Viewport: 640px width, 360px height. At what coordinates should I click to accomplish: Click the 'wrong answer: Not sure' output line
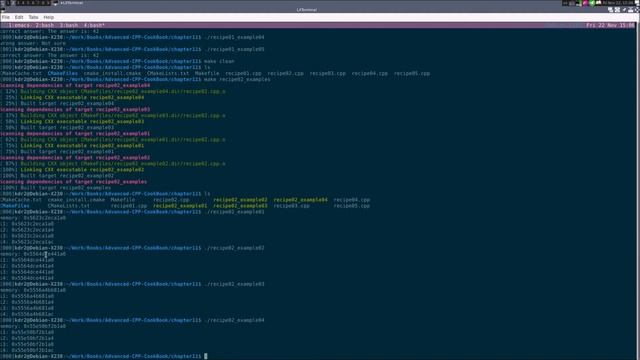[x=33, y=43]
